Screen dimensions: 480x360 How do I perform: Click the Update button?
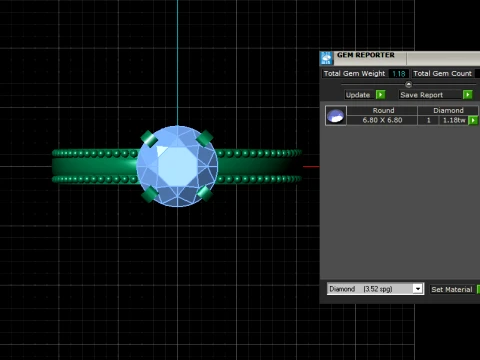click(x=358, y=95)
